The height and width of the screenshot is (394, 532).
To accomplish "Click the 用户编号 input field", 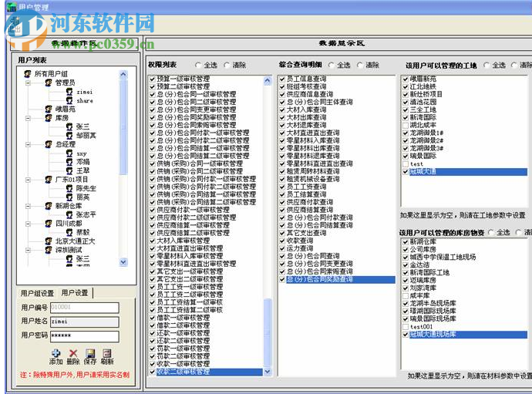I will coord(85,308).
